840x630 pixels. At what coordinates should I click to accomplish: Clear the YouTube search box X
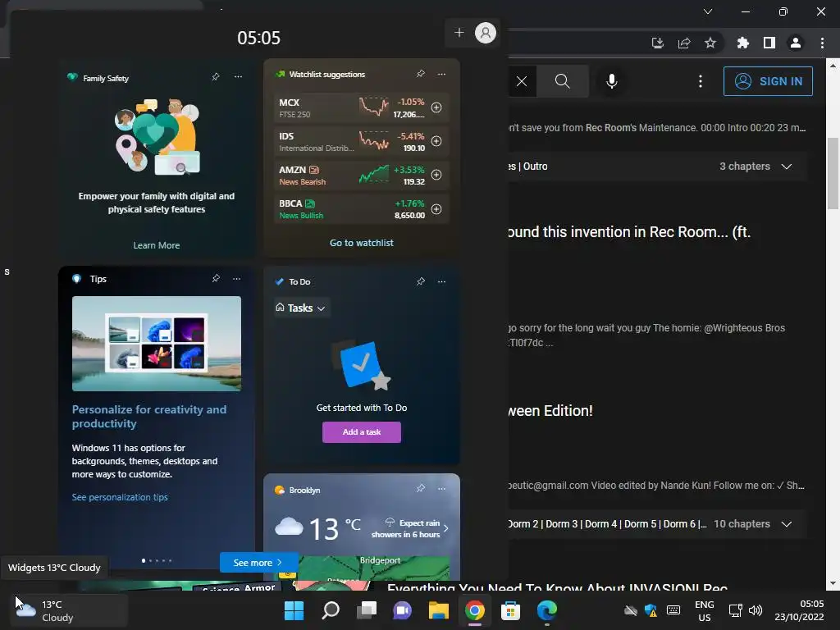(521, 81)
